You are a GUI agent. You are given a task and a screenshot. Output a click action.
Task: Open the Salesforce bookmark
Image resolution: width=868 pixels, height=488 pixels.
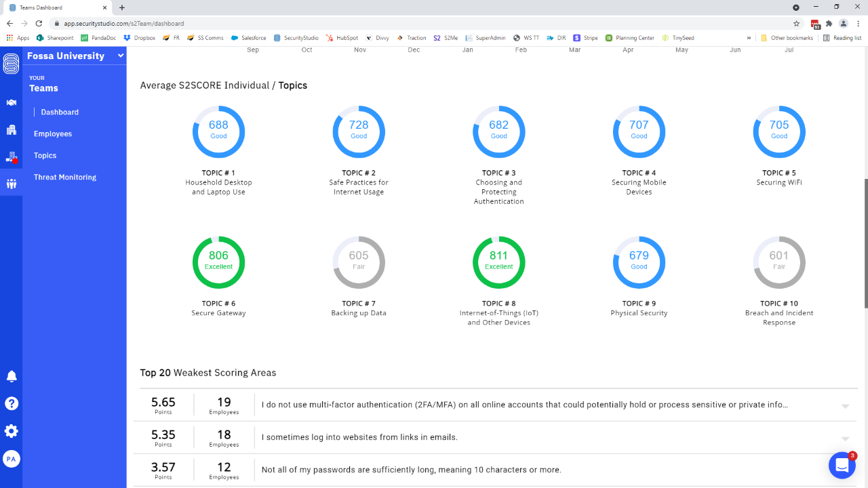tap(248, 38)
